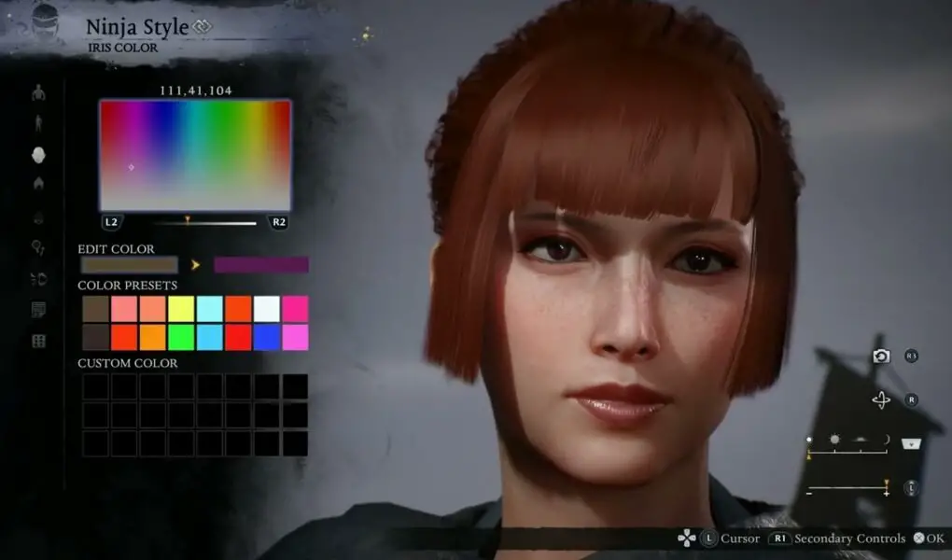Pick the white color preset
Image resolution: width=952 pixels, height=560 pixels.
tap(266, 309)
